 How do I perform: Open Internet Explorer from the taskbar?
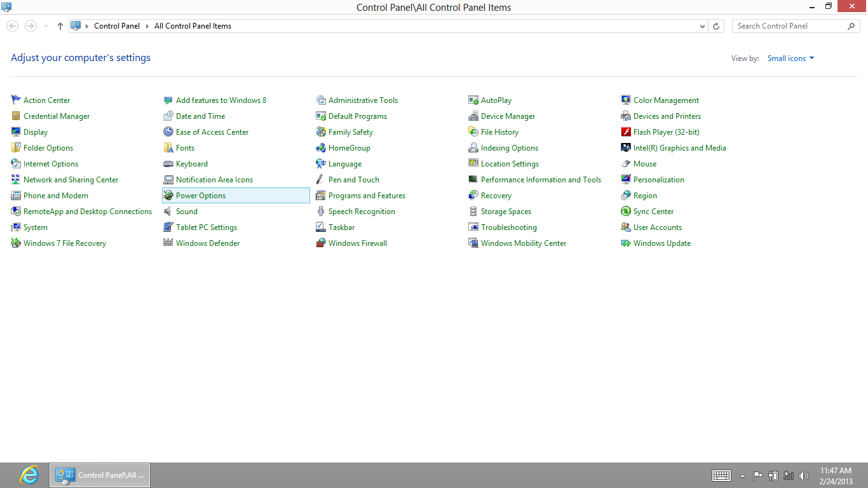(29, 475)
